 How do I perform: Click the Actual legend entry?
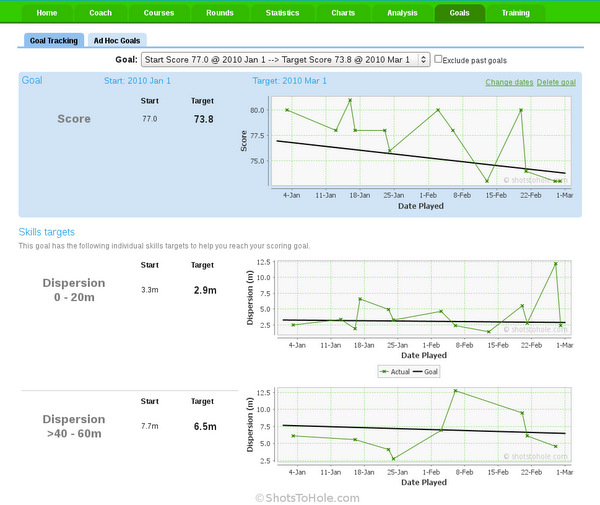[396, 371]
